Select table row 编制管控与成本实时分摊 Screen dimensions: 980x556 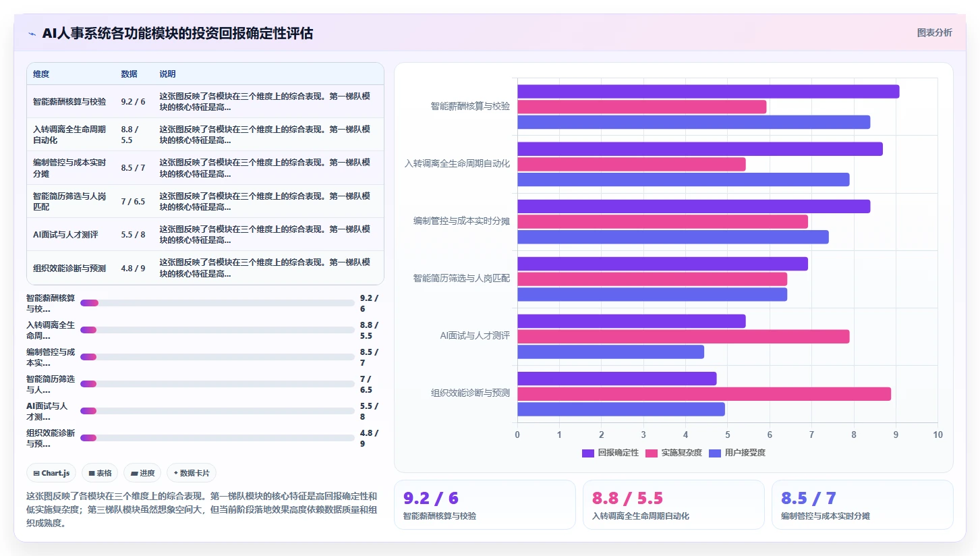pos(205,168)
